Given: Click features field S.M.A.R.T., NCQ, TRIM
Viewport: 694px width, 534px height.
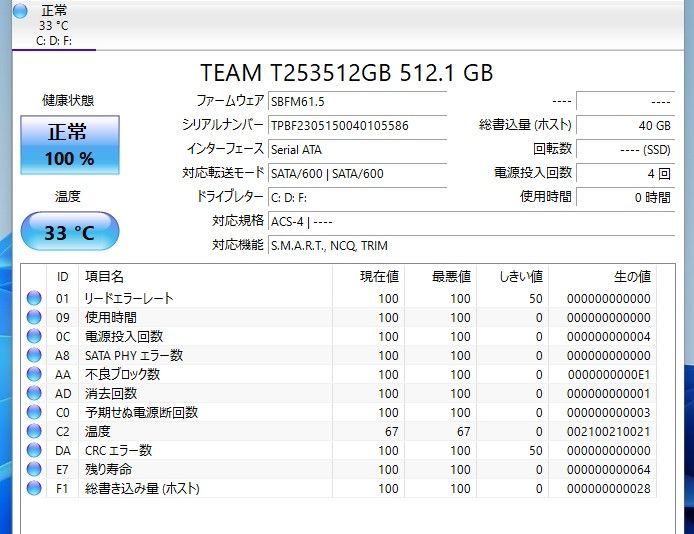Looking at the screenshot, I should coord(471,245).
